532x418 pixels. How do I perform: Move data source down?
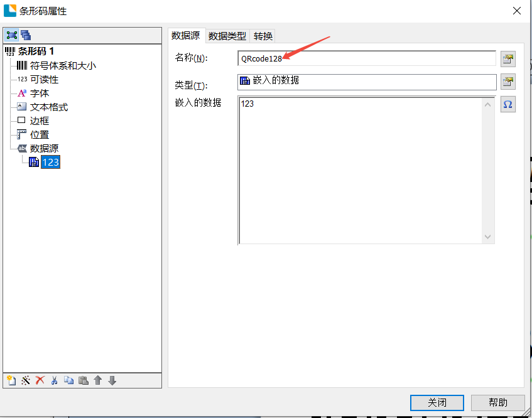point(112,380)
